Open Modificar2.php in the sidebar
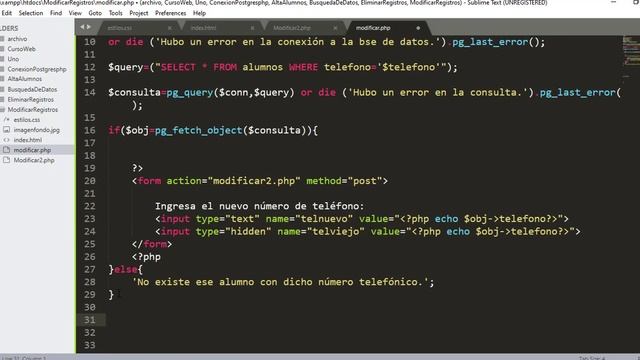This screenshot has height=360, width=640. coord(34,160)
